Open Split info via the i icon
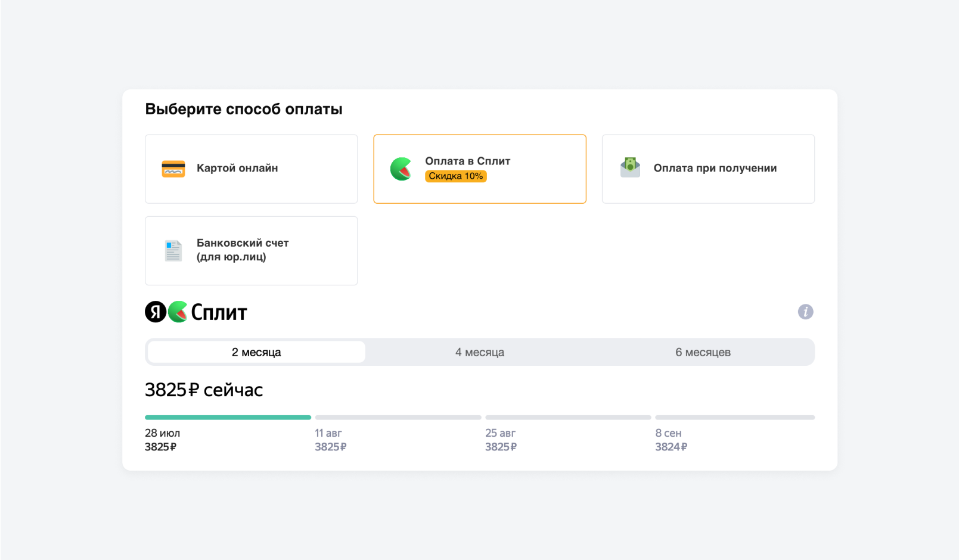This screenshot has width=959, height=560. (805, 312)
